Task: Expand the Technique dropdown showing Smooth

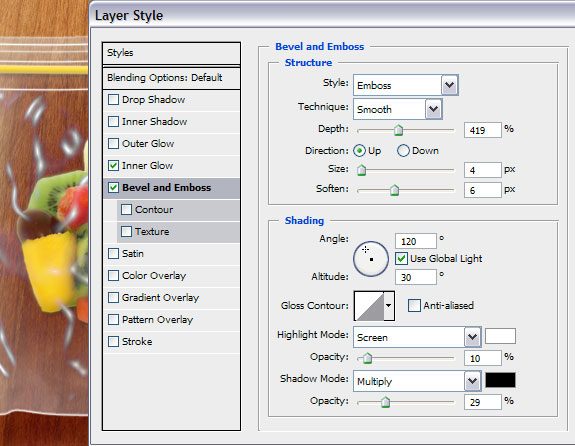Action: click(x=398, y=109)
